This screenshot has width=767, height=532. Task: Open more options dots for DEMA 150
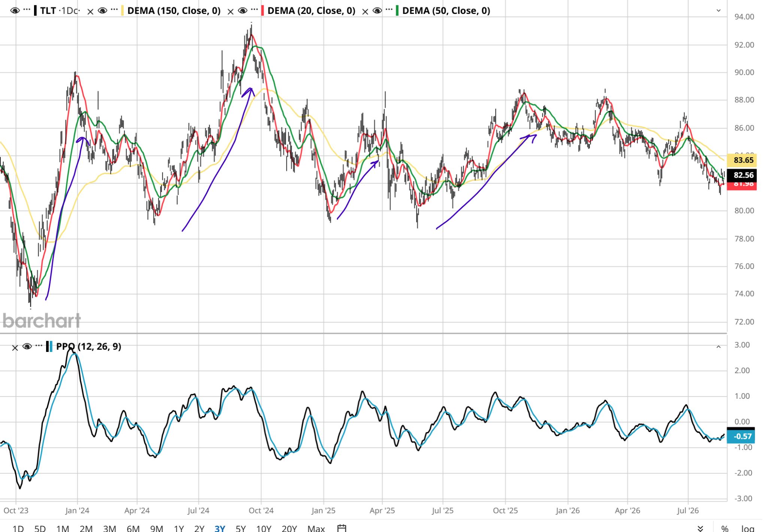[x=114, y=10]
